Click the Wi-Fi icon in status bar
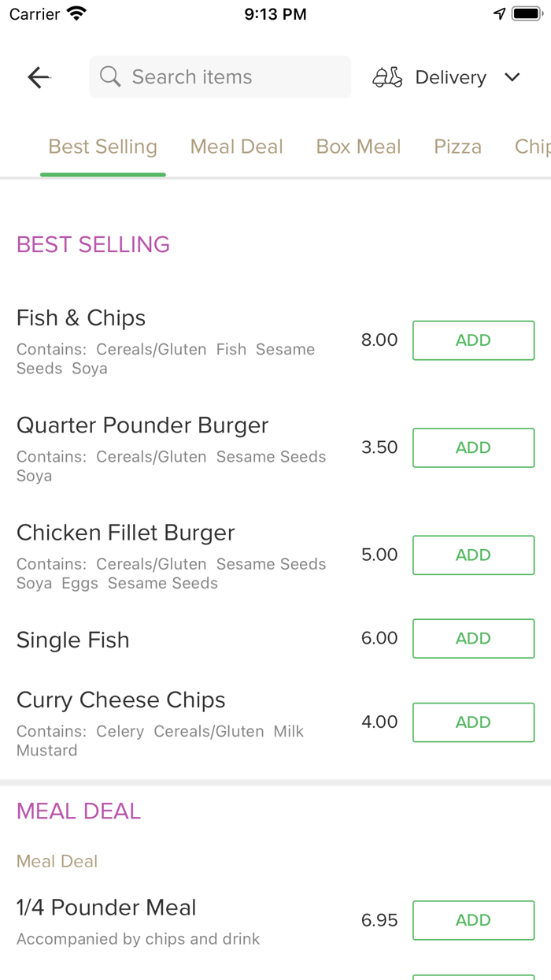This screenshot has height=980, width=551. (x=75, y=13)
